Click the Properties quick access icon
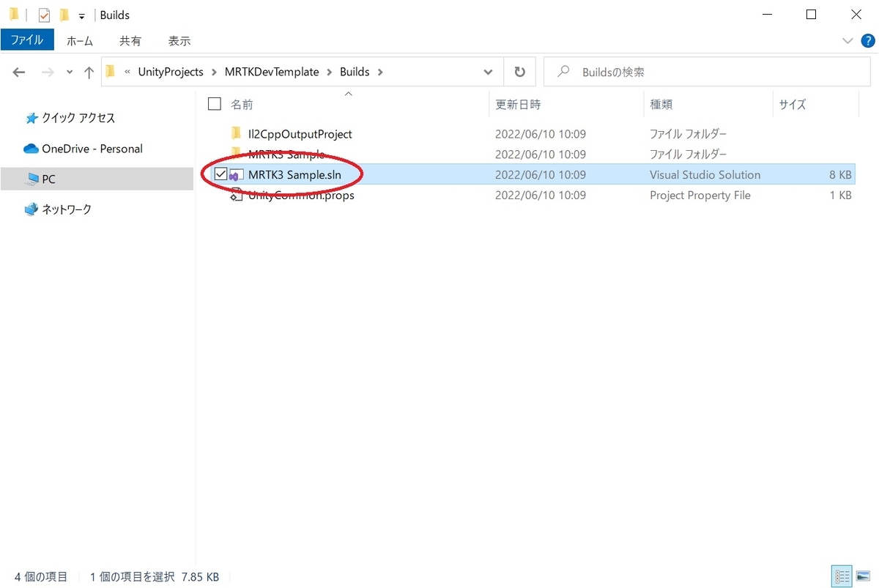The height and width of the screenshot is (588, 879). (45, 15)
